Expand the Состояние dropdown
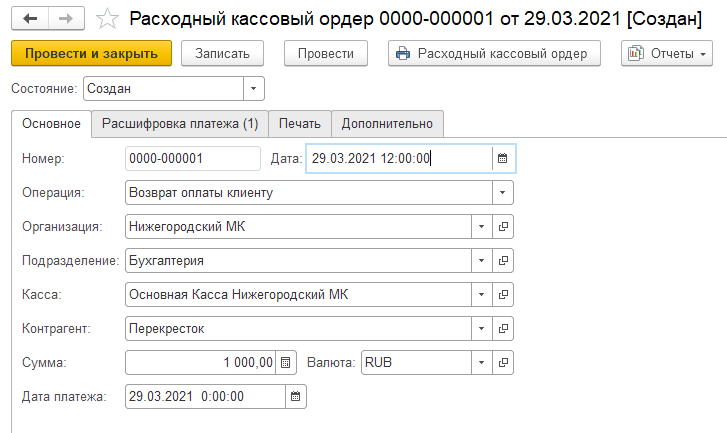727x433 pixels. 253,89
